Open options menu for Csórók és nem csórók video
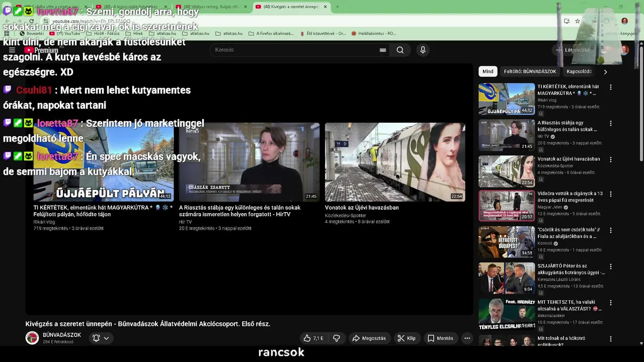The width and height of the screenshot is (644, 362). 611,230
